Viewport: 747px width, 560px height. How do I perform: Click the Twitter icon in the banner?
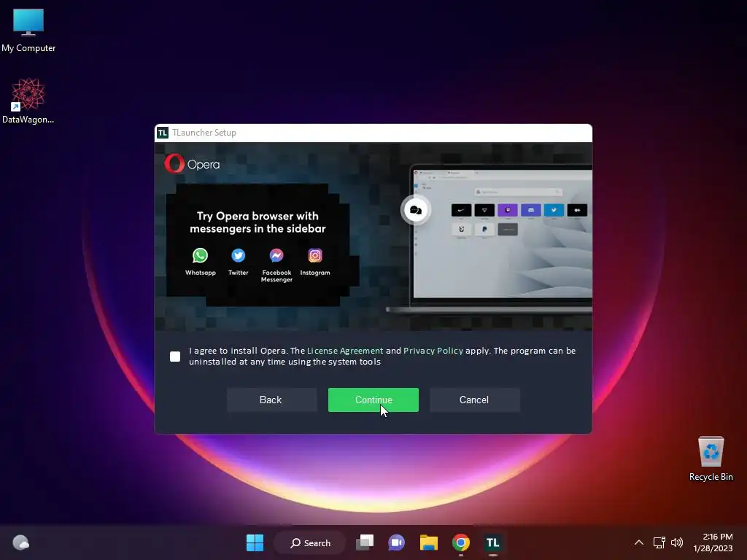239,256
